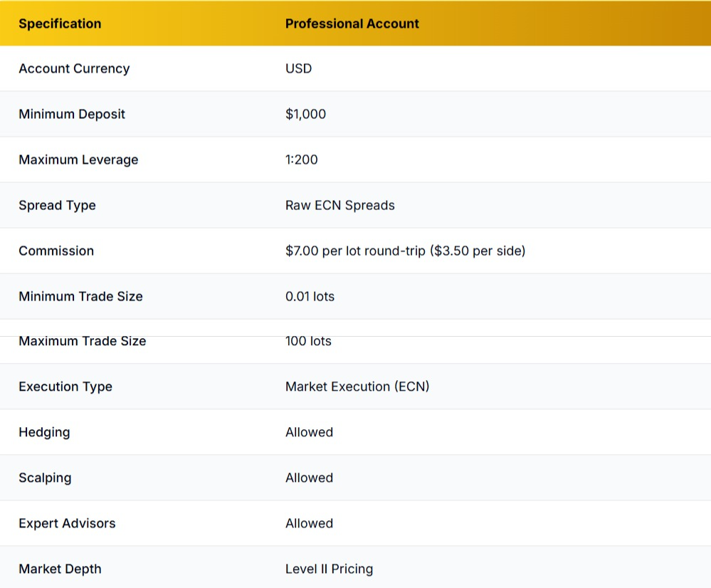Select the Maximum Leverage row
The width and height of the screenshot is (711, 588).
tap(78, 159)
